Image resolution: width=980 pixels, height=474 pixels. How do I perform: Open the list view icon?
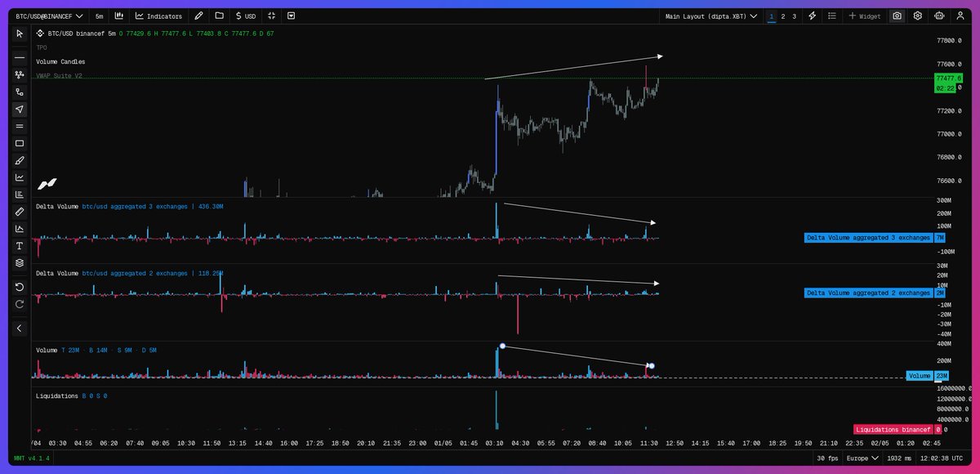pyautogui.click(x=831, y=16)
